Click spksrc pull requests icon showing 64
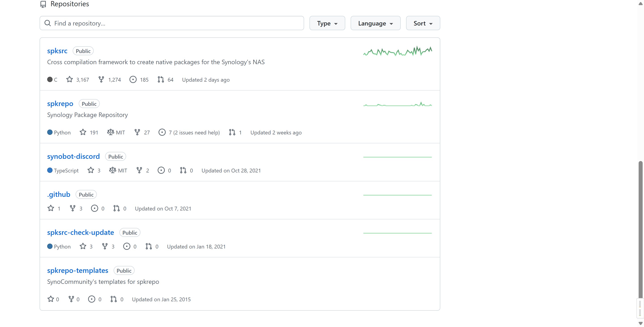Image resolution: width=644 pixels, height=327 pixels. point(161,79)
